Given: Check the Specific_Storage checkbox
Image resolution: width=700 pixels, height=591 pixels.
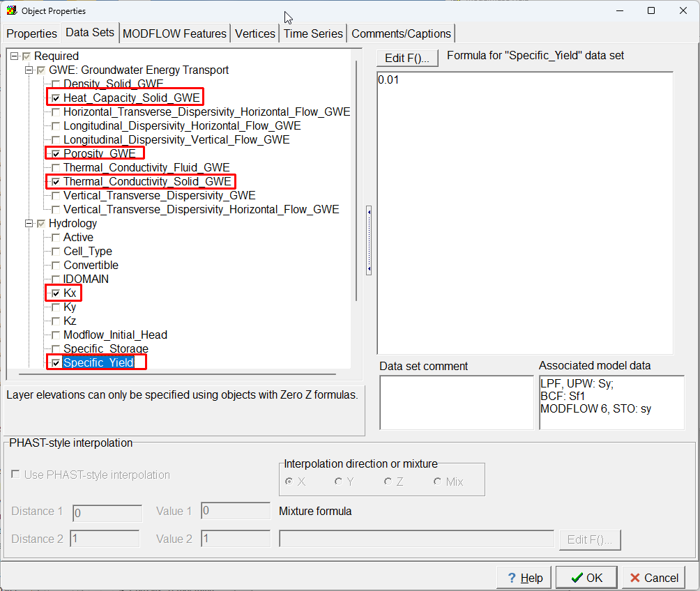Looking at the screenshot, I should (56, 349).
